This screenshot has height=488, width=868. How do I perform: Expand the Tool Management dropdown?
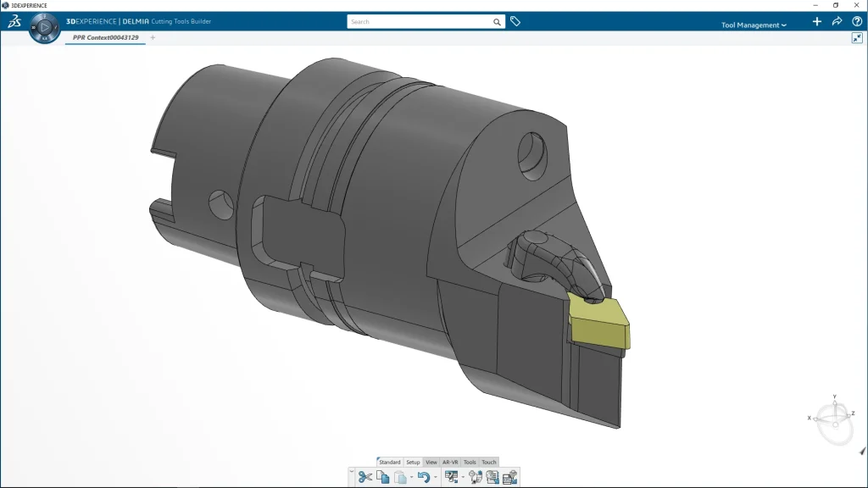[x=754, y=25]
